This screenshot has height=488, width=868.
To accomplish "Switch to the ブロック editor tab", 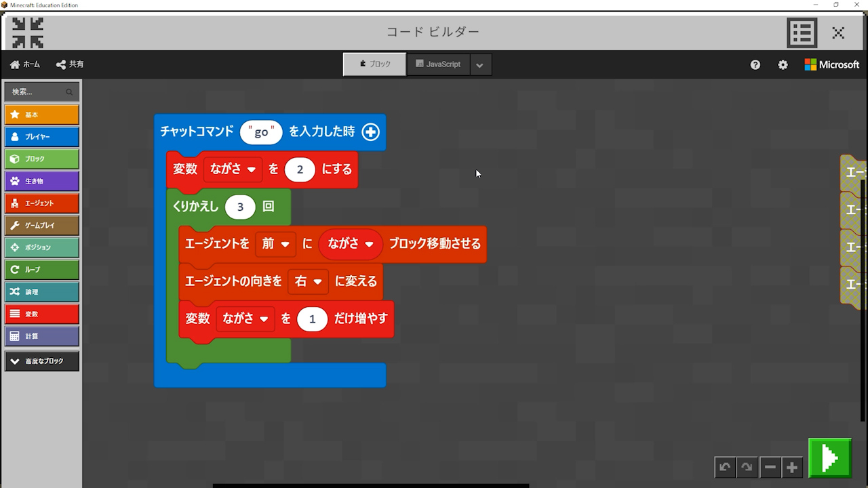I will pyautogui.click(x=374, y=64).
